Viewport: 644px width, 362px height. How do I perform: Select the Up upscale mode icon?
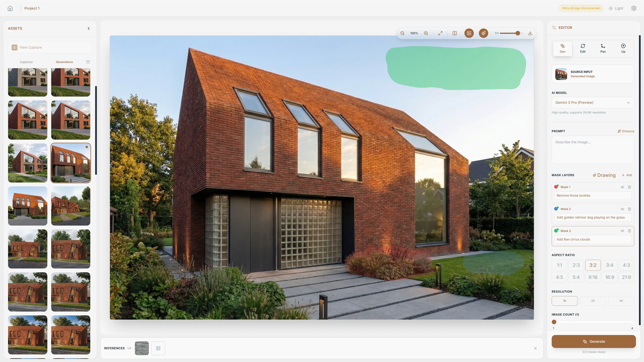623,48
